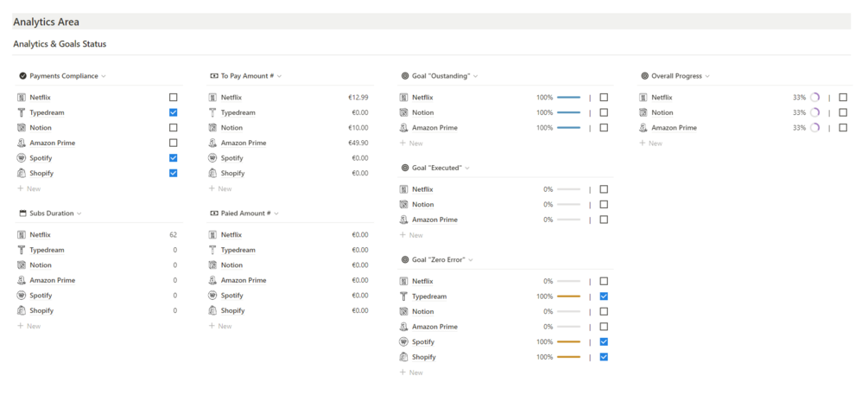
Task: Click the Spotify icon in To Pay Amount
Action: (x=213, y=158)
